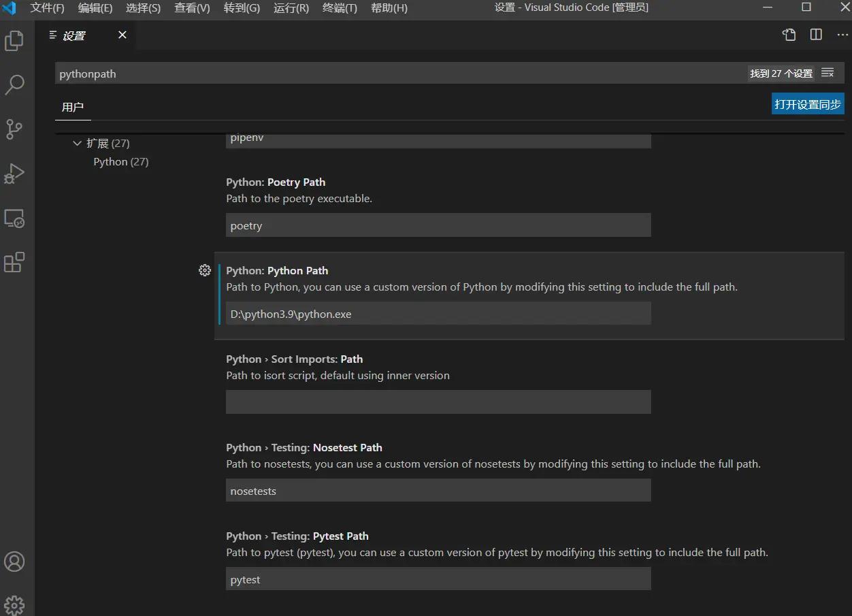Image resolution: width=852 pixels, height=616 pixels.
Task: Open the 转到(G) menu
Action: [x=242, y=7]
